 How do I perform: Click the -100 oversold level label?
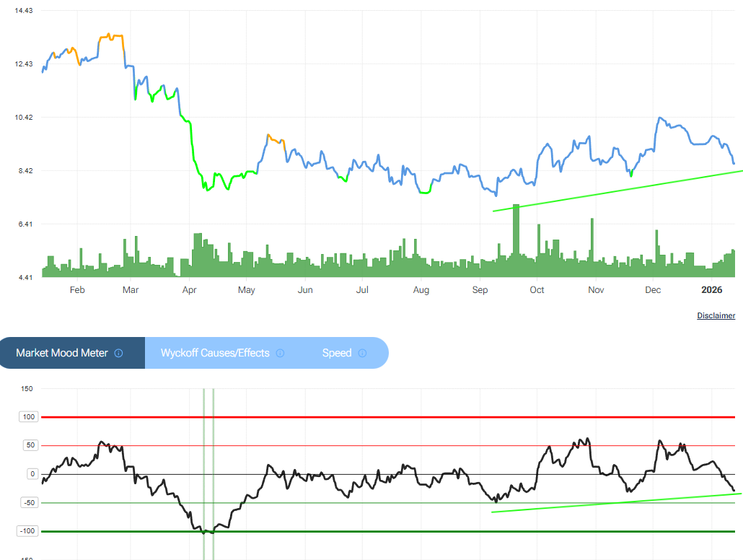pos(27,531)
